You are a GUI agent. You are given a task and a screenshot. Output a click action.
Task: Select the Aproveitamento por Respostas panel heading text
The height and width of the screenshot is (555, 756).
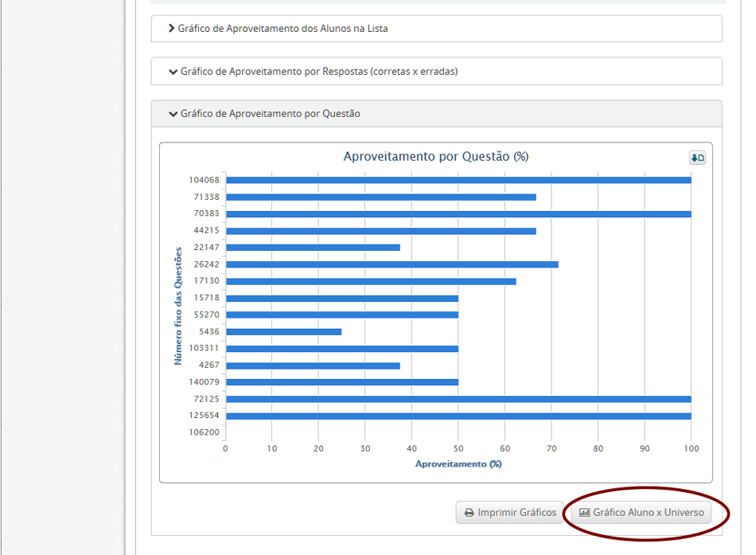click(318, 72)
